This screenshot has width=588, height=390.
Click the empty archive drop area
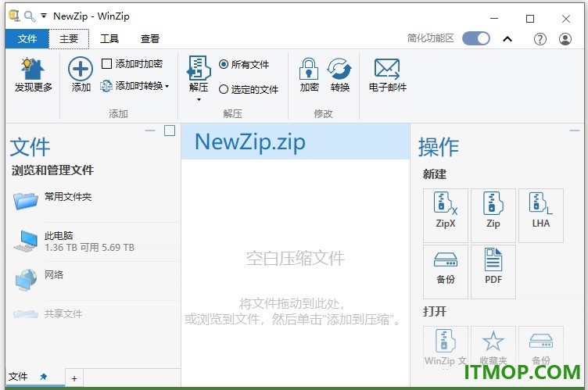click(296, 273)
